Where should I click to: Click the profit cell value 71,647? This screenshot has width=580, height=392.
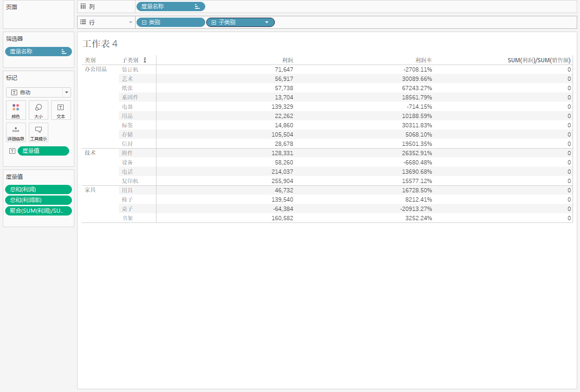(x=284, y=70)
